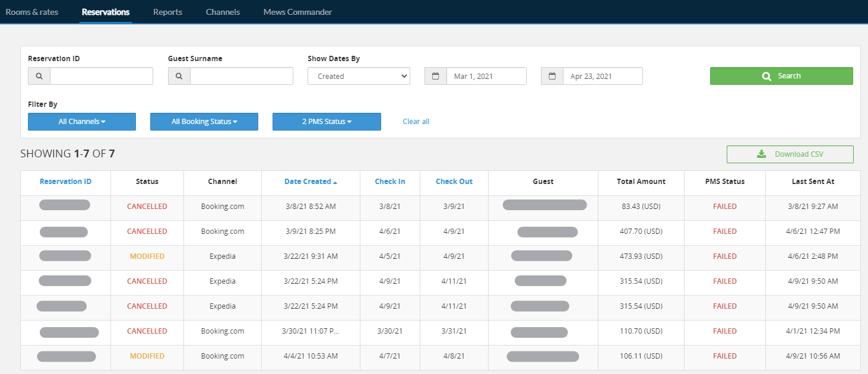868x374 pixels.
Task: Click FAILED PMS status in 110.70 USD row
Action: (725, 331)
